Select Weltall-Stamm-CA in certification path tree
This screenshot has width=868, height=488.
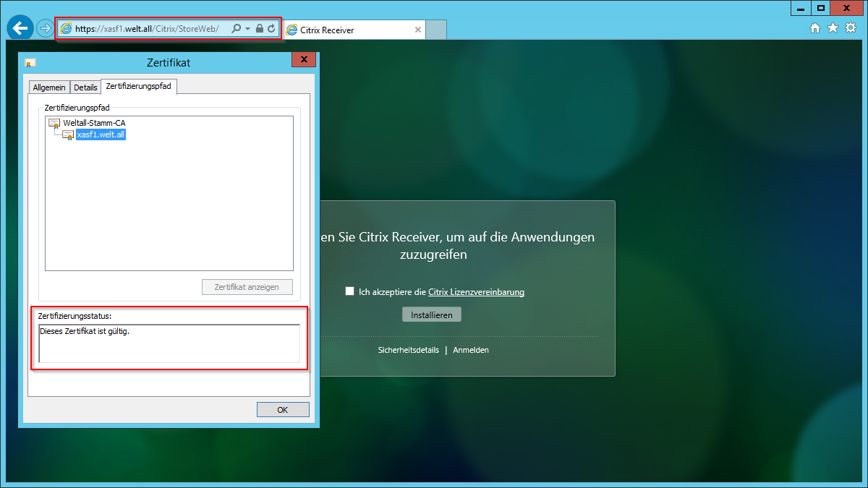94,123
